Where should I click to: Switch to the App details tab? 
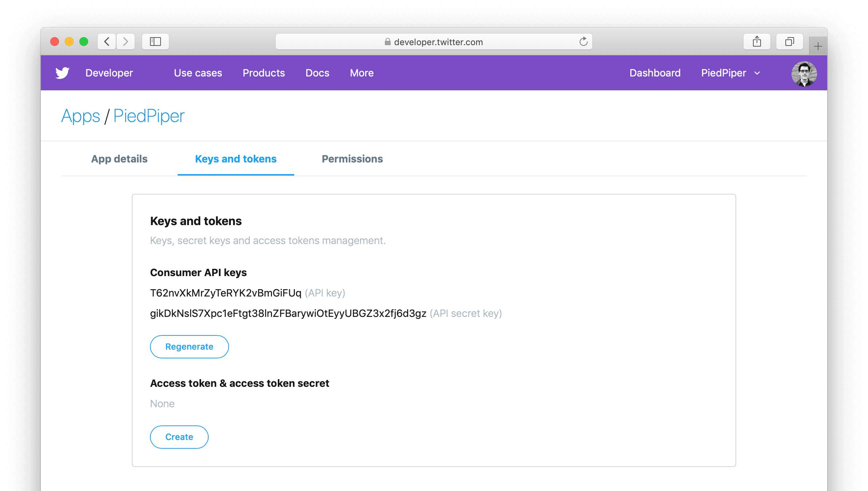tap(120, 159)
